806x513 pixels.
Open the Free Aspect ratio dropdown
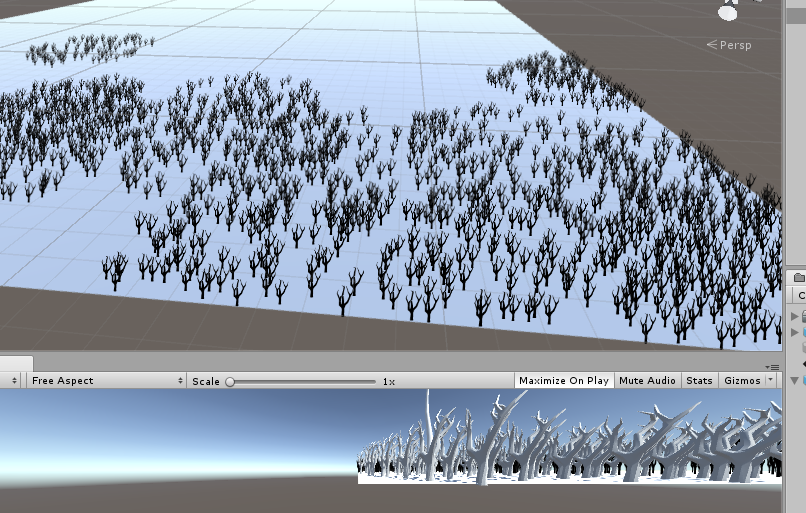click(106, 381)
